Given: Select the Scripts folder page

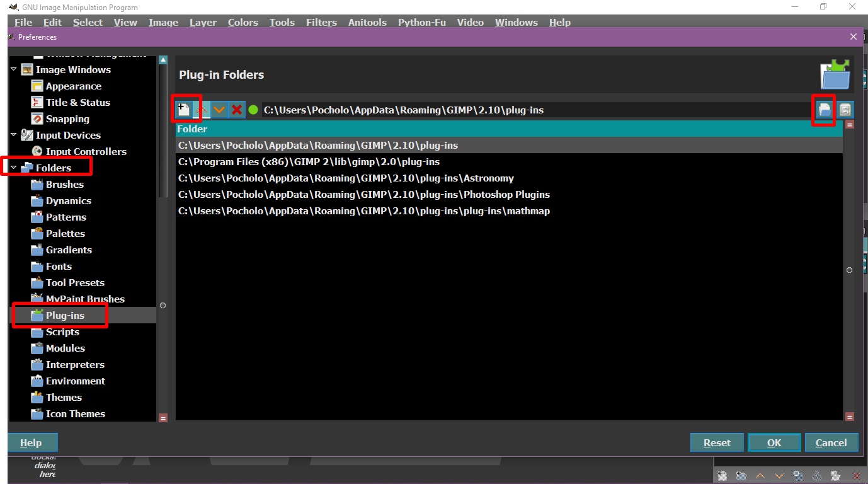Looking at the screenshot, I should [x=62, y=331].
